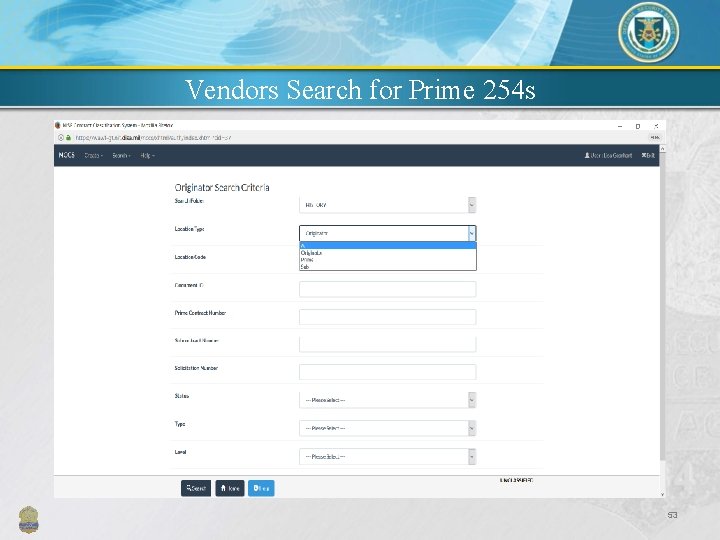Click the Exit link in the navbar
The image size is (720, 540).
[648, 156]
